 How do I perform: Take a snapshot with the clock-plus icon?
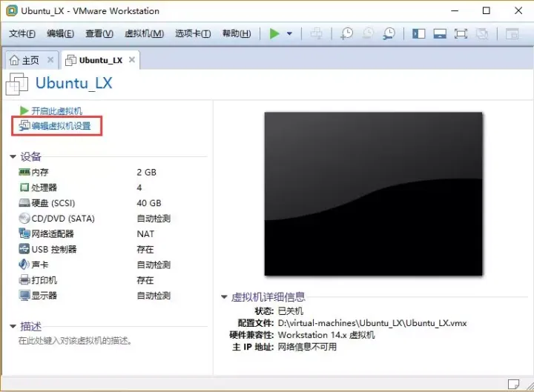pyautogui.click(x=346, y=33)
